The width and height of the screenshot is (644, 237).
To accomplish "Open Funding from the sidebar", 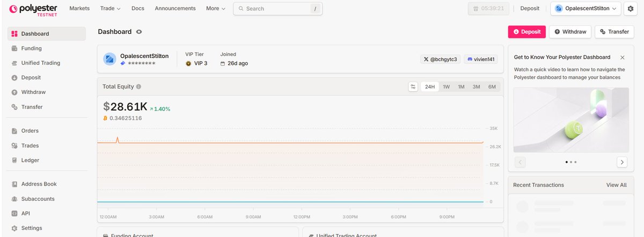I will [x=47, y=48].
